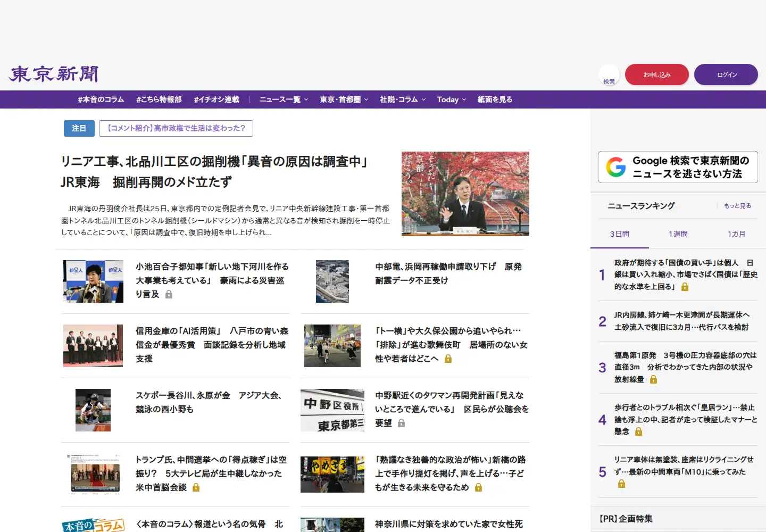This screenshot has height=532, width=766.
Task: Open 米中首脳会談 screenshot thumbnail
Action: click(x=93, y=475)
